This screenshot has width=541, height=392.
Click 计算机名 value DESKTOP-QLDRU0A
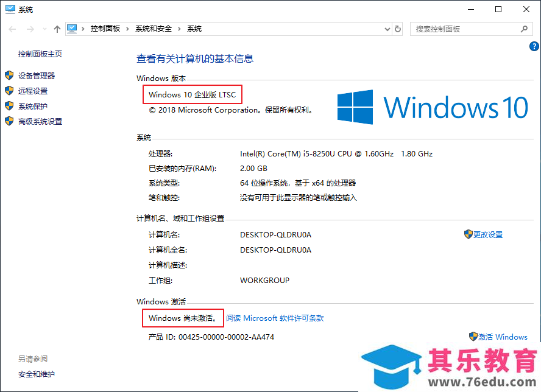click(x=275, y=235)
